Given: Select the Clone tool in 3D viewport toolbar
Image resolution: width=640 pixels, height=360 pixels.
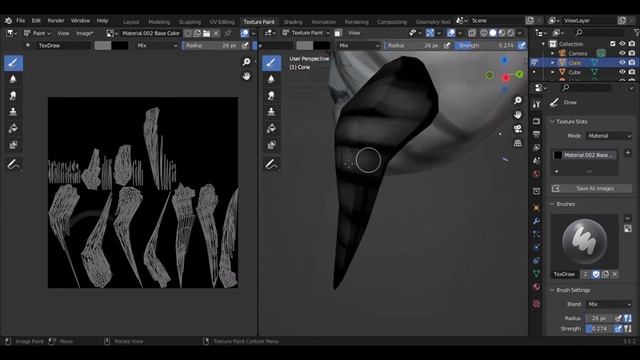Looking at the screenshot, I should [271, 112].
